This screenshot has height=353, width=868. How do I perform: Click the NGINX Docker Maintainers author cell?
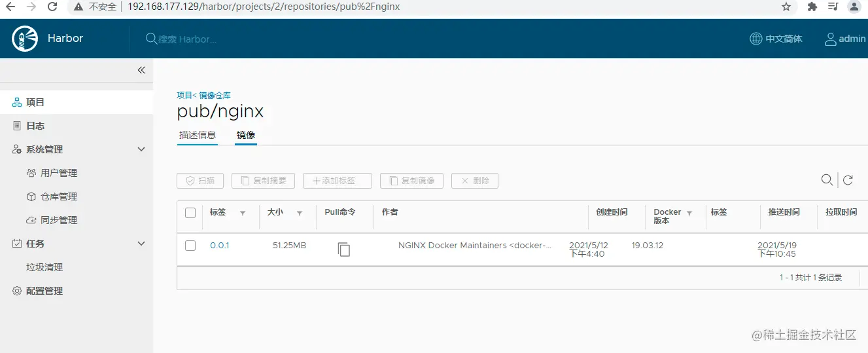pyautogui.click(x=475, y=246)
